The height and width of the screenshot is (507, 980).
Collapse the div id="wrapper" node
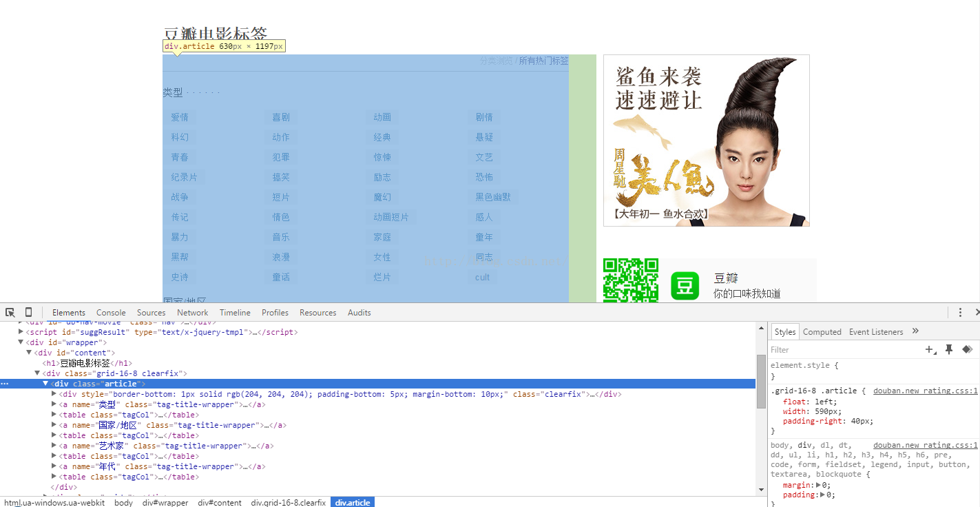21,342
